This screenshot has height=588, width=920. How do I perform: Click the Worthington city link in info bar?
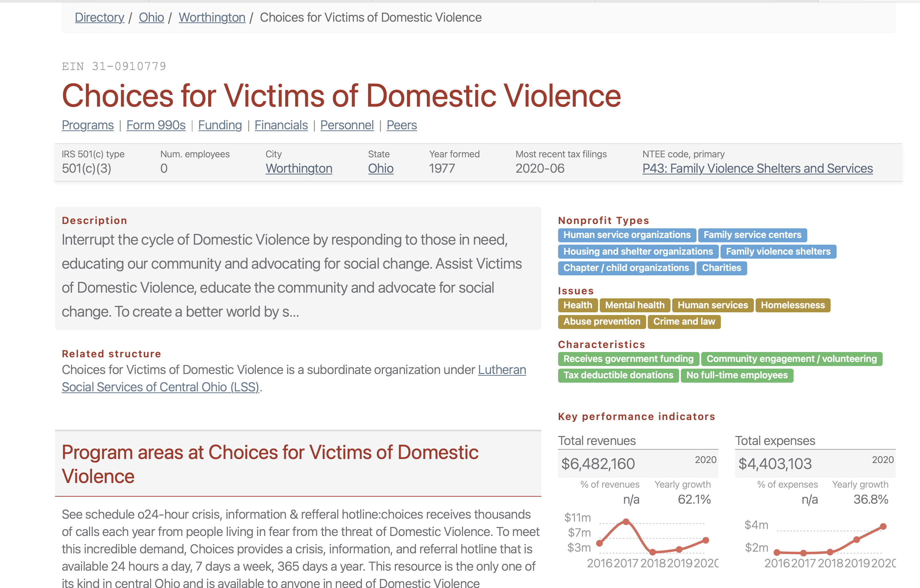[x=299, y=168]
